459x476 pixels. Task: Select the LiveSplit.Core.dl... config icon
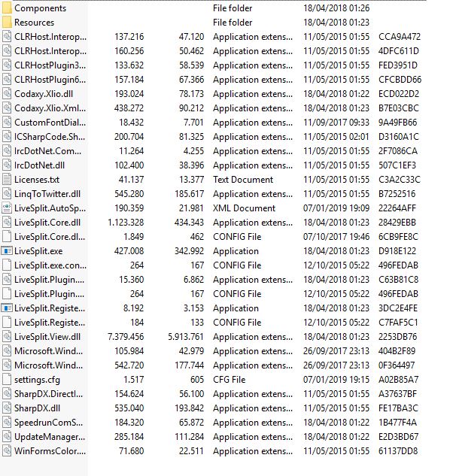point(7,236)
